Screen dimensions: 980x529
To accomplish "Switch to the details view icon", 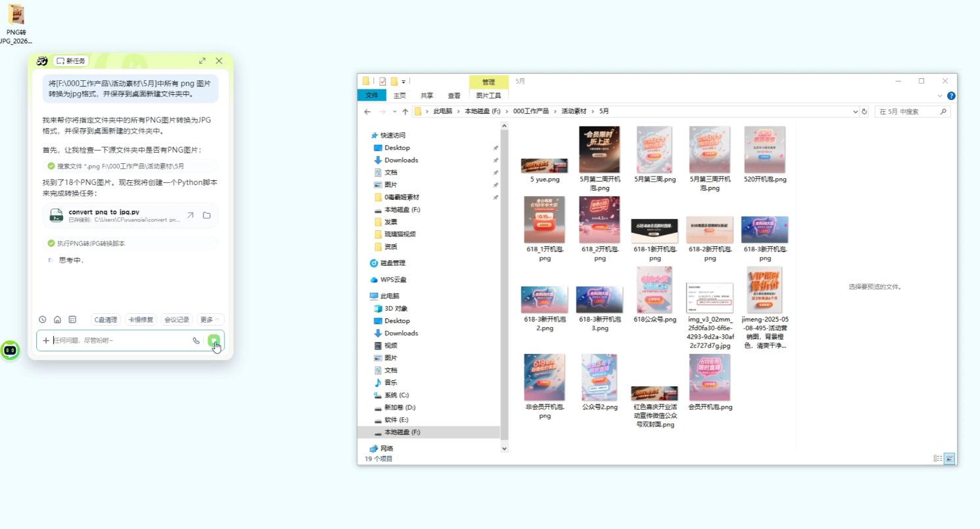I will pos(938,459).
